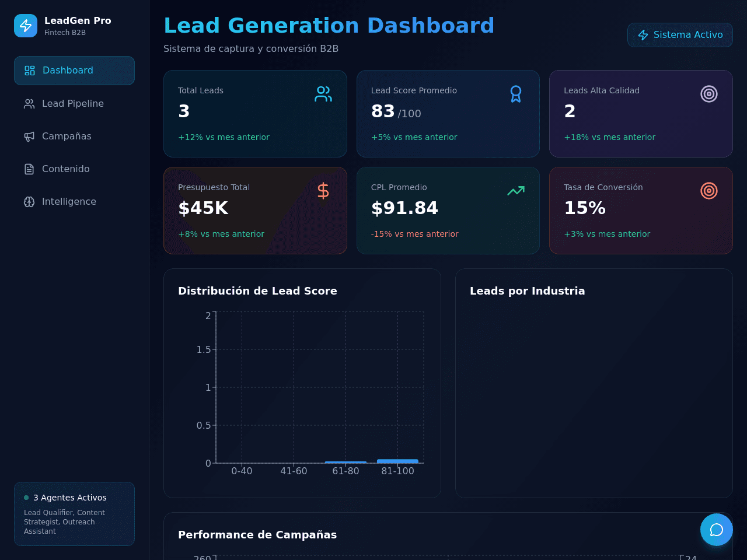Go to Campañas in sidebar

tap(74, 136)
